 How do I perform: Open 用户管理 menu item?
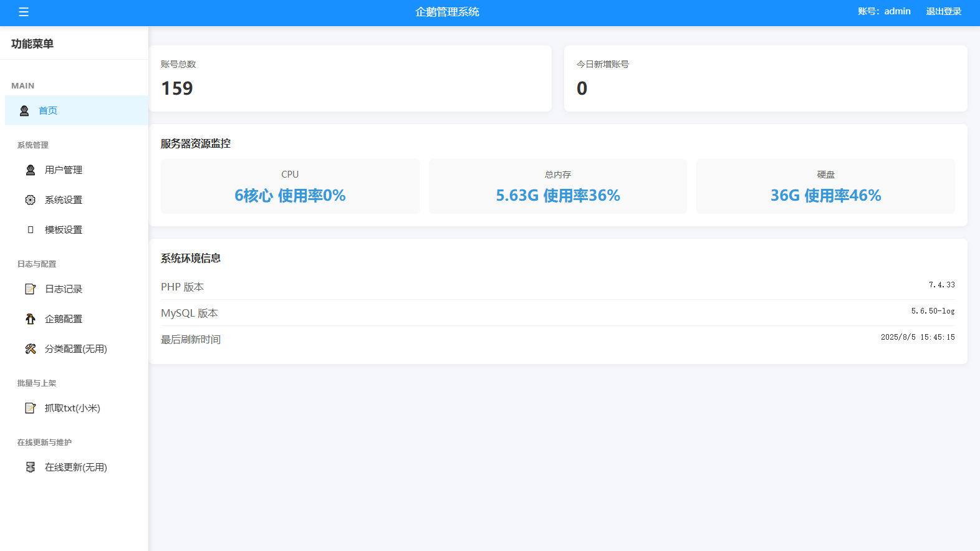click(64, 170)
